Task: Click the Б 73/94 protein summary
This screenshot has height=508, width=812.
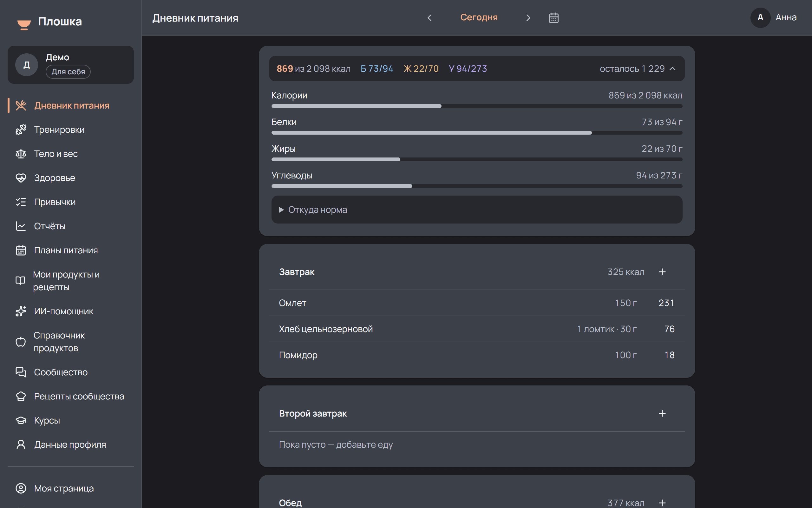Action: click(x=377, y=69)
